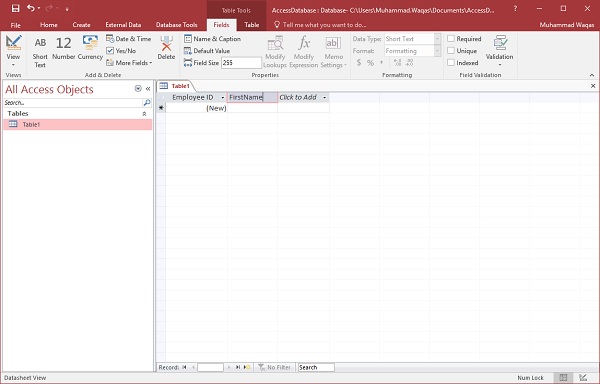Go to last record
600x384 pixels.
coord(238,367)
